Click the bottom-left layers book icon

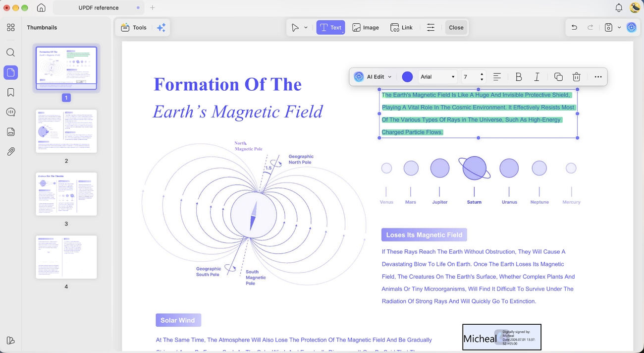[x=10, y=341]
